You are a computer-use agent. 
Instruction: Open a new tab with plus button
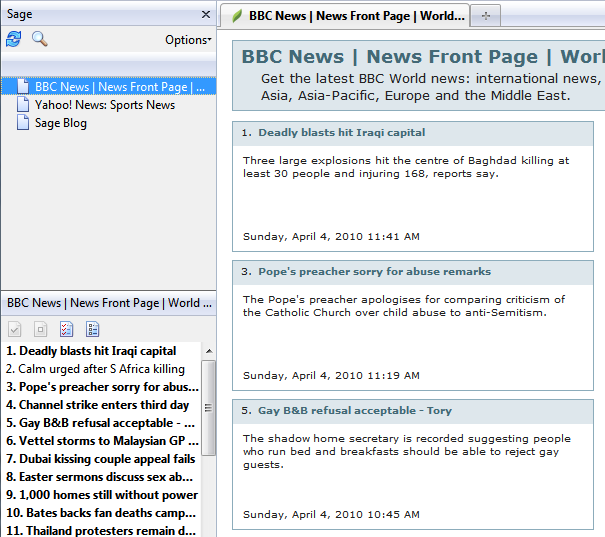click(x=486, y=16)
